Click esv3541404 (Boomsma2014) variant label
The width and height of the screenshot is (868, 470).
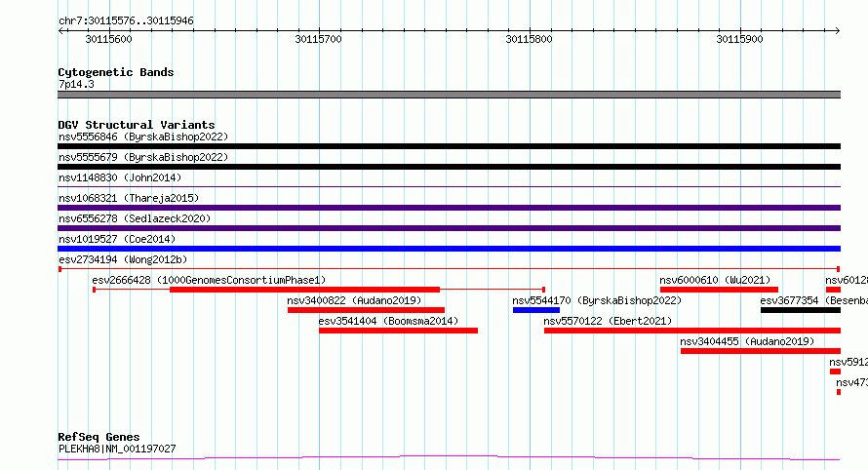point(388,321)
